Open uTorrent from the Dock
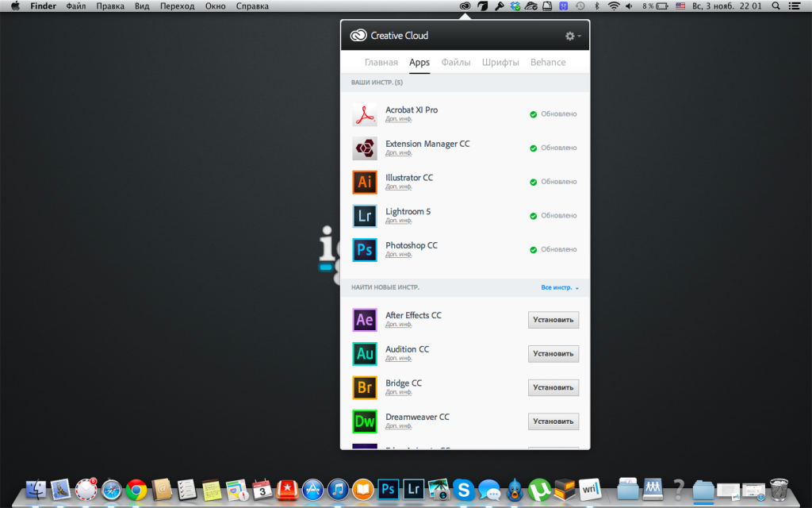The image size is (812, 508). [x=539, y=489]
